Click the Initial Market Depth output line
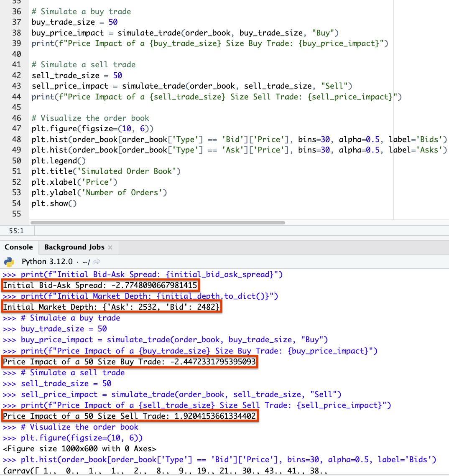 [x=112, y=307]
